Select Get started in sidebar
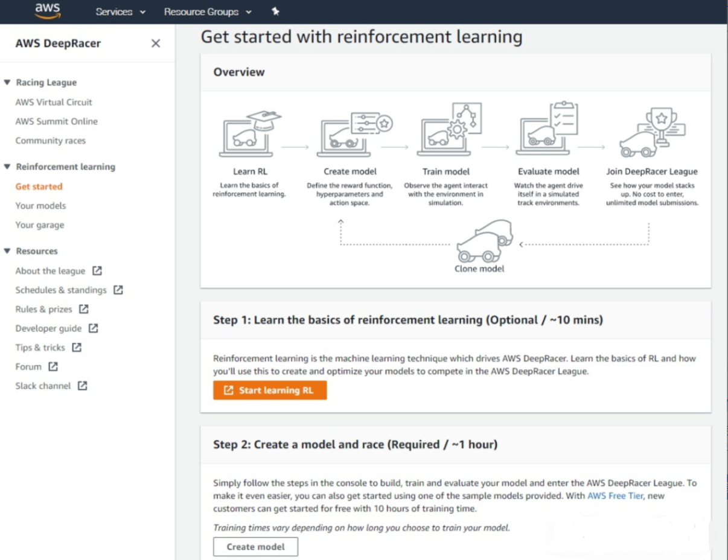The image size is (728, 560). [39, 186]
